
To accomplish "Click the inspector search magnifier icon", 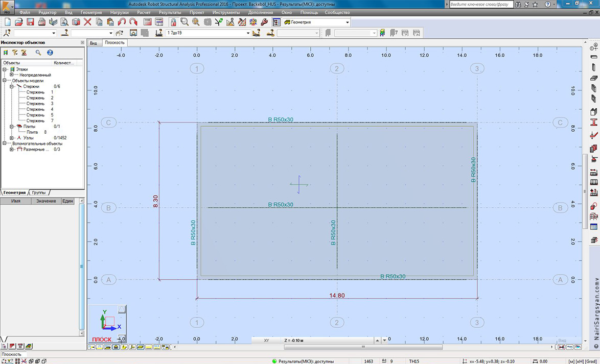I will pyautogui.click(x=38, y=53).
